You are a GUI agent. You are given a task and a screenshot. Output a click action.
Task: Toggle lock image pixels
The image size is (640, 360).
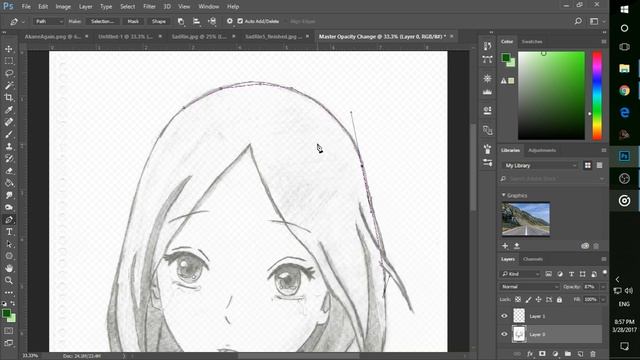click(528, 300)
